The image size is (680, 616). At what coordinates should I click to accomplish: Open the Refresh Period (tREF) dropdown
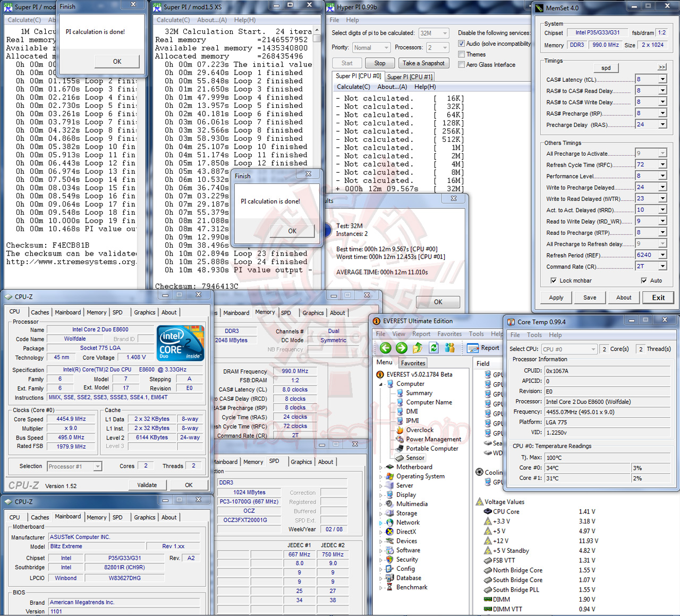pyautogui.click(x=662, y=255)
